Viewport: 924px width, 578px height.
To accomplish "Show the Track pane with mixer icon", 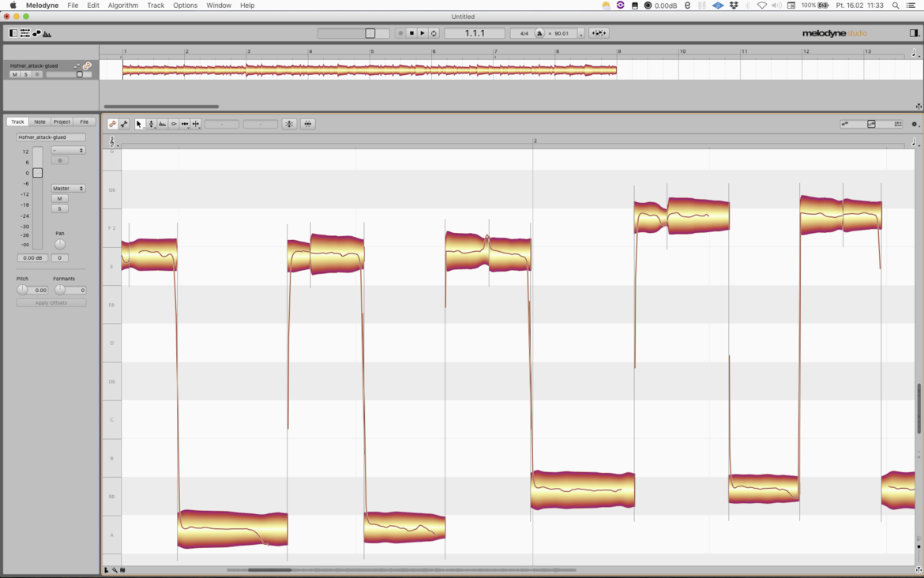I will [x=24, y=34].
